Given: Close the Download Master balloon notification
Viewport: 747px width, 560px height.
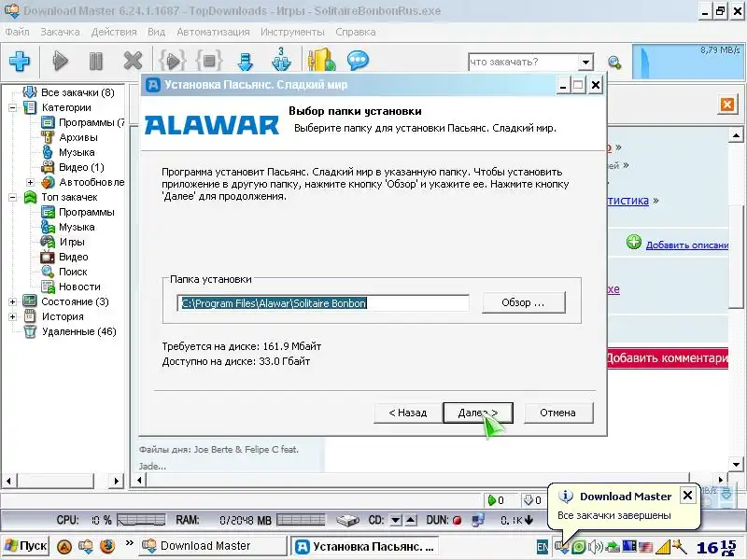Looking at the screenshot, I should coord(687,496).
